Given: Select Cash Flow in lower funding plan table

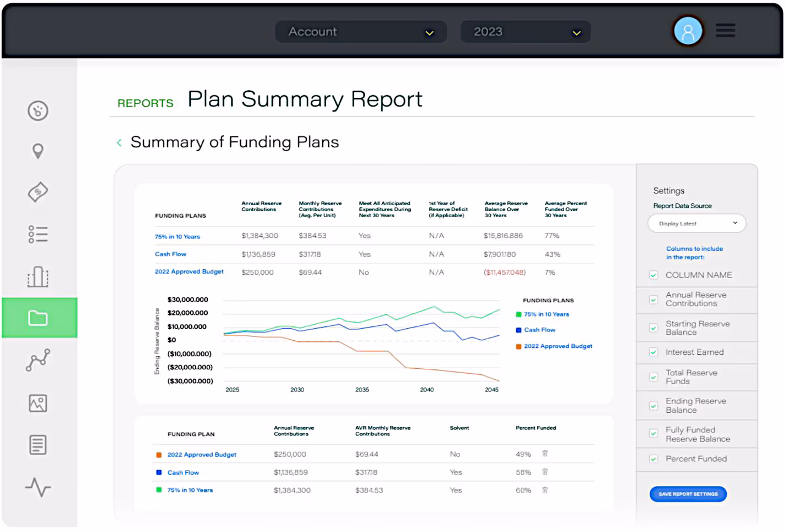Looking at the screenshot, I should coord(183,473).
